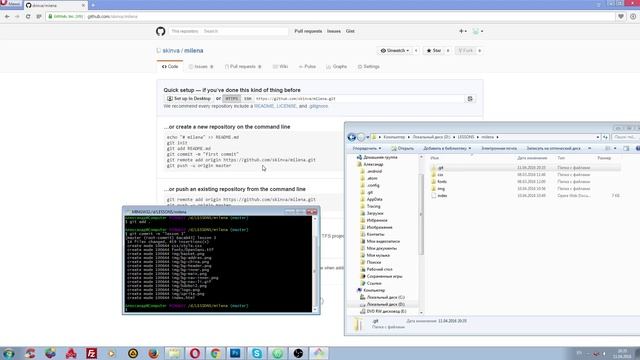
Task: Open FileZilla from the taskbar
Action: pos(91,353)
